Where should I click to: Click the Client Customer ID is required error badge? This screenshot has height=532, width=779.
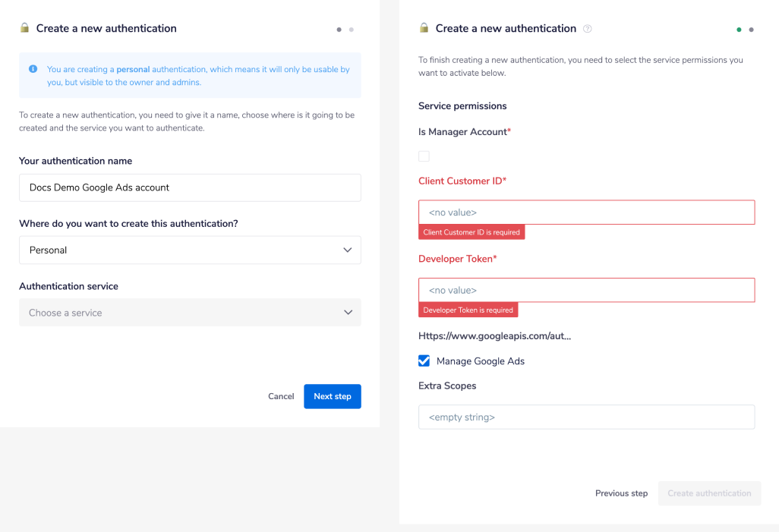tap(471, 231)
